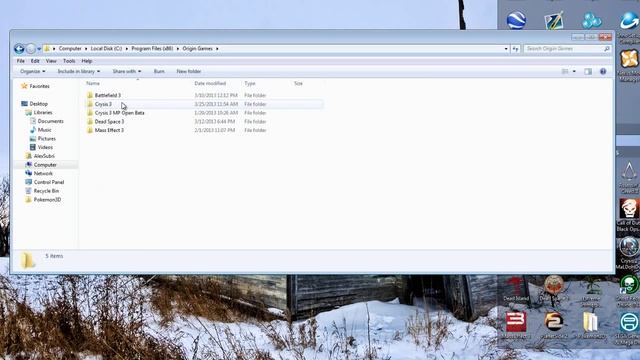This screenshot has width=640, height=360.
Task: Open the address bar previous locations dropdown
Action: click(x=506, y=49)
